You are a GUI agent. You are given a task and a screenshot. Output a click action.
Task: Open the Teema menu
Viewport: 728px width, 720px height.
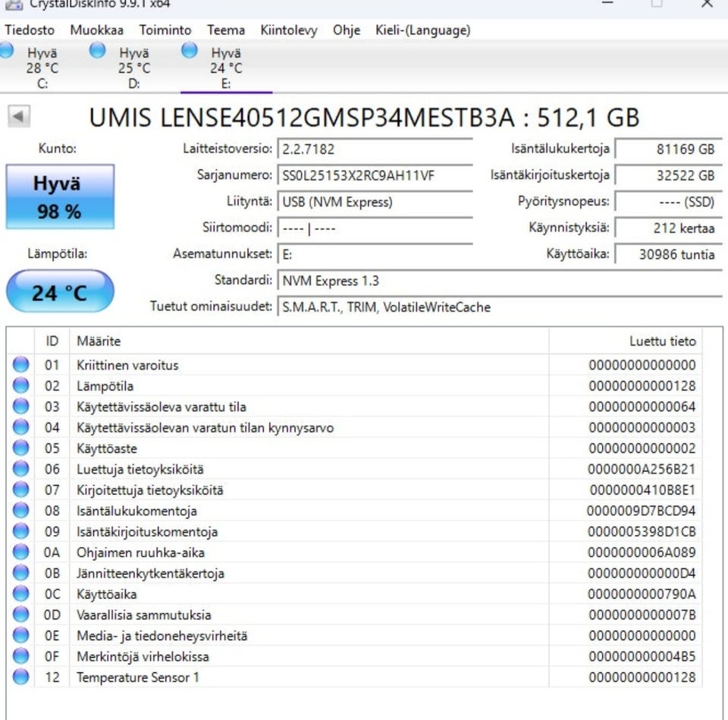coord(226,30)
